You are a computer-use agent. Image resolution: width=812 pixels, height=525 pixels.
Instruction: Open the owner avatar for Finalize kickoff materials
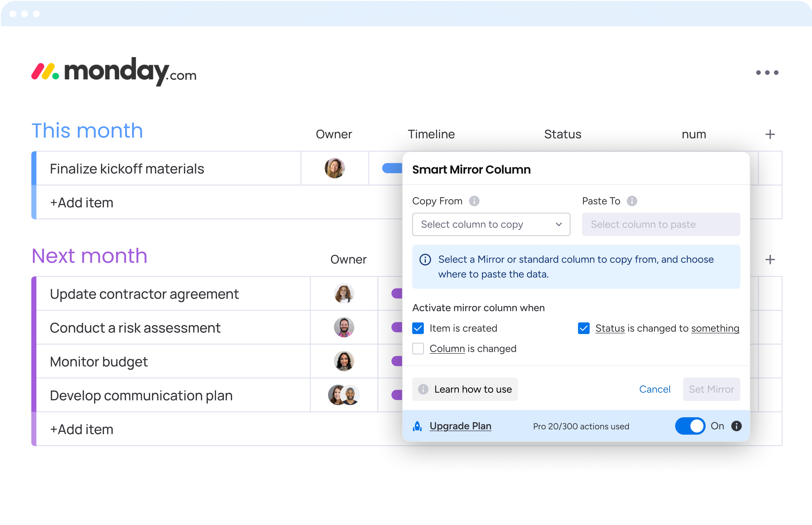[334, 168]
